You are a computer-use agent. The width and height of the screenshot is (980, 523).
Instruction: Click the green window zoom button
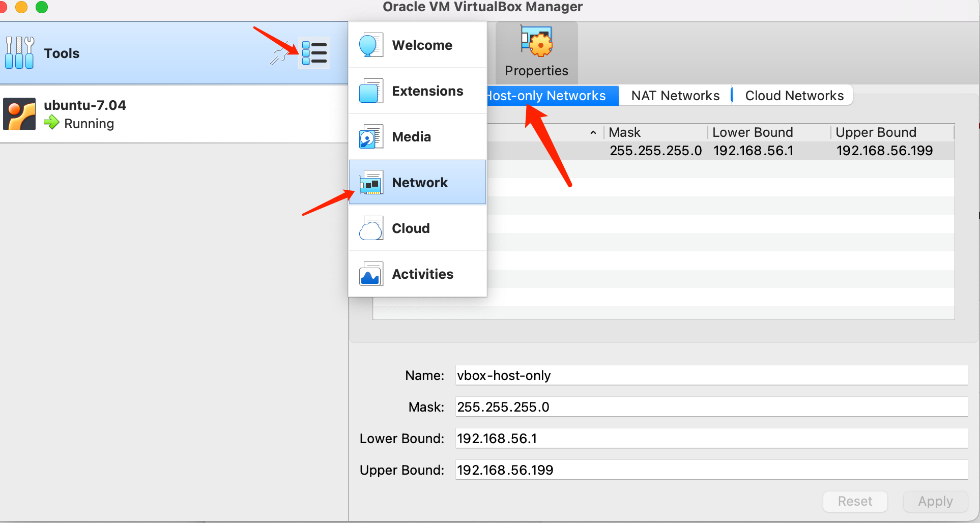(42, 7)
